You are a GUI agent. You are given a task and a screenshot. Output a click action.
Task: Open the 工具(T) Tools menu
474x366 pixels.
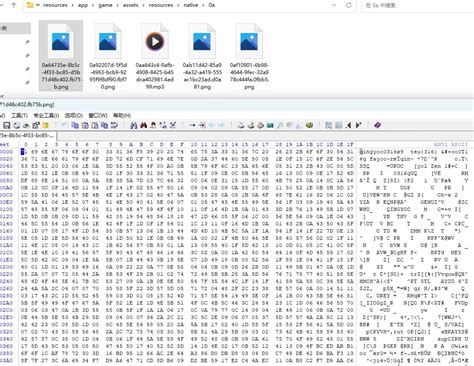pos(19,115)
